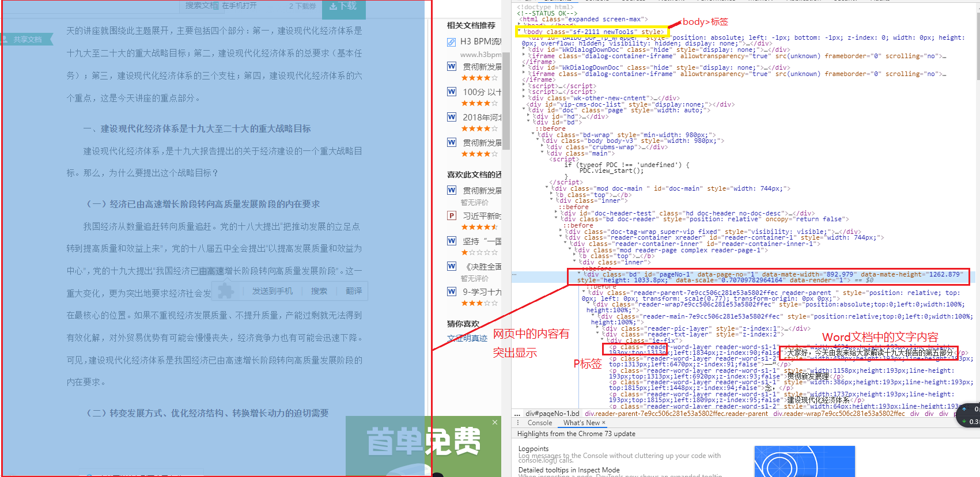Open the '《决胜全面' document link
The width and height of the screenshot is (980, 477).
pos(482,266)
